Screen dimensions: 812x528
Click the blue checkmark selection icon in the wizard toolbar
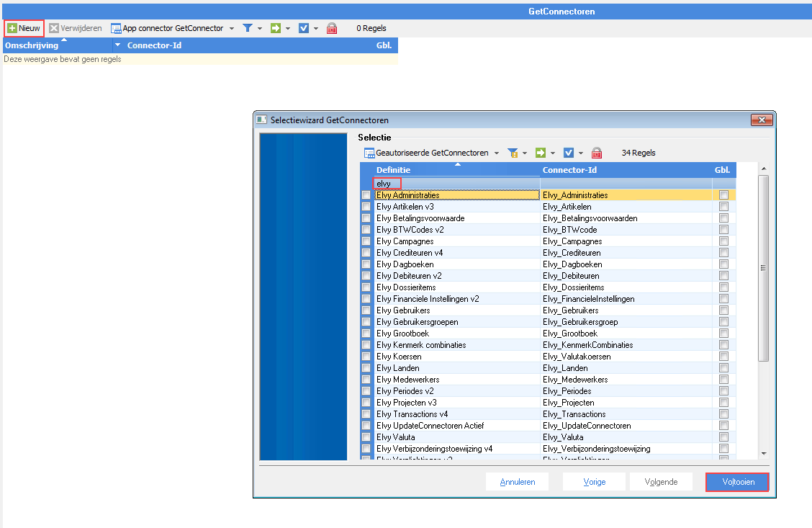569,153
